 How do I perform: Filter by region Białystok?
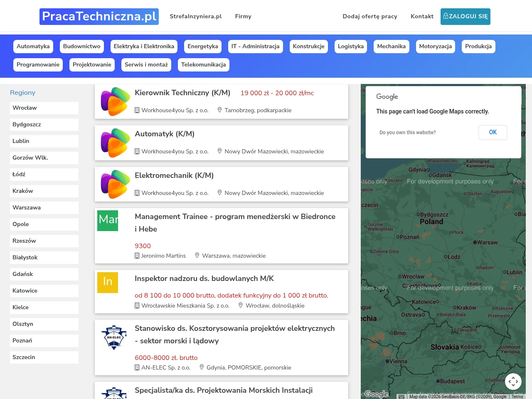click(44, 258)
